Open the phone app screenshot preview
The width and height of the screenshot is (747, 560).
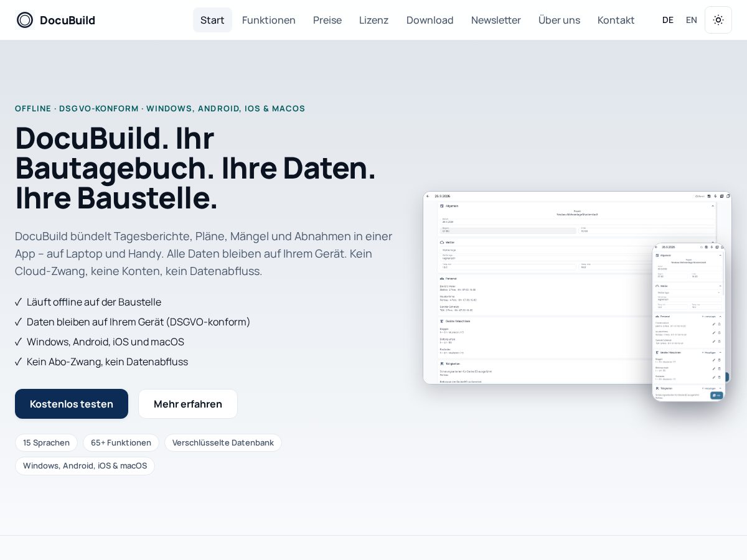click(688, 322)
